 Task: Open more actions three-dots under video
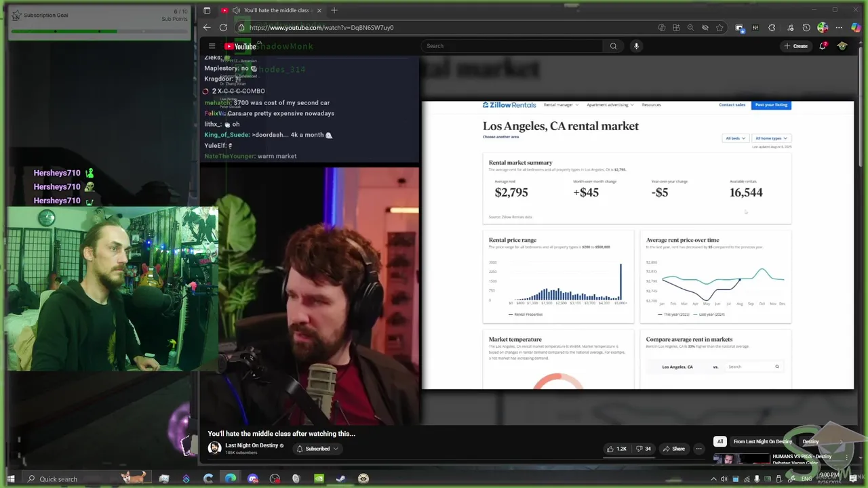[x=698, y=449]
